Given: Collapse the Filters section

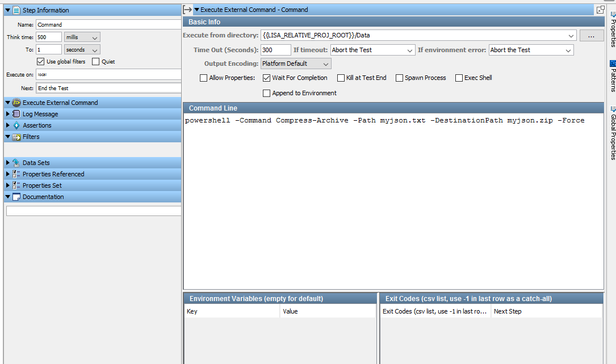Looking at the screenshot, I should coord(7,137).
